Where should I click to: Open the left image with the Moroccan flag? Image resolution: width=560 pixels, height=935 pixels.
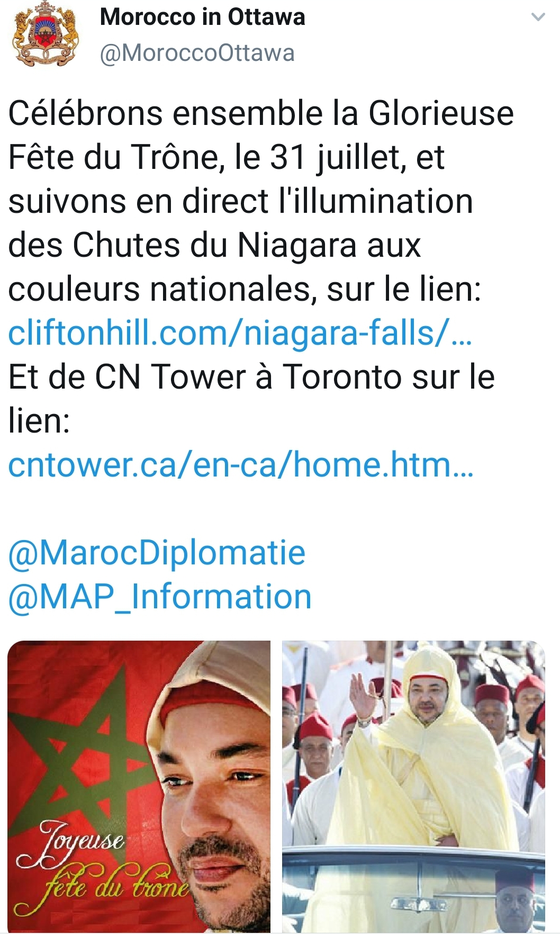click(139, 787)
